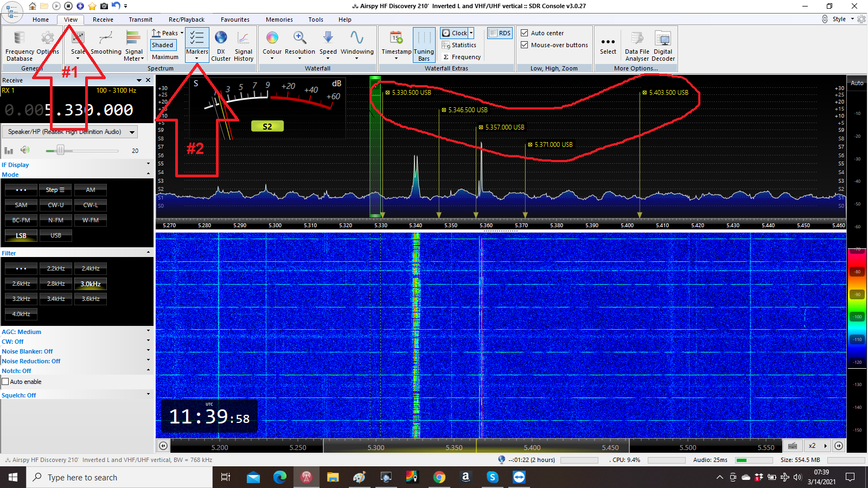Disable the Mouse-over buttons checkbox
Image resolution: width=868 pixels, height=488 pixels.
point(525,45)
